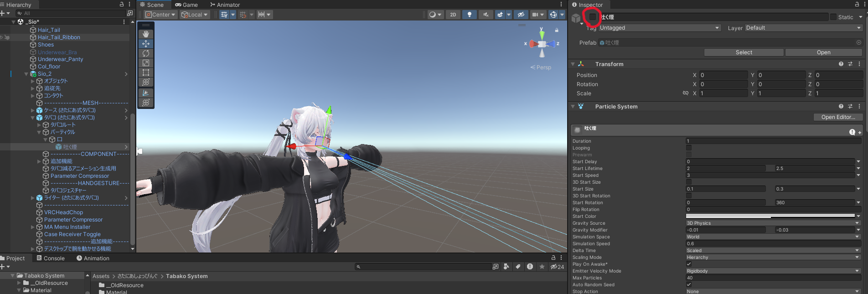Open the Console tab

coord(51,258)
